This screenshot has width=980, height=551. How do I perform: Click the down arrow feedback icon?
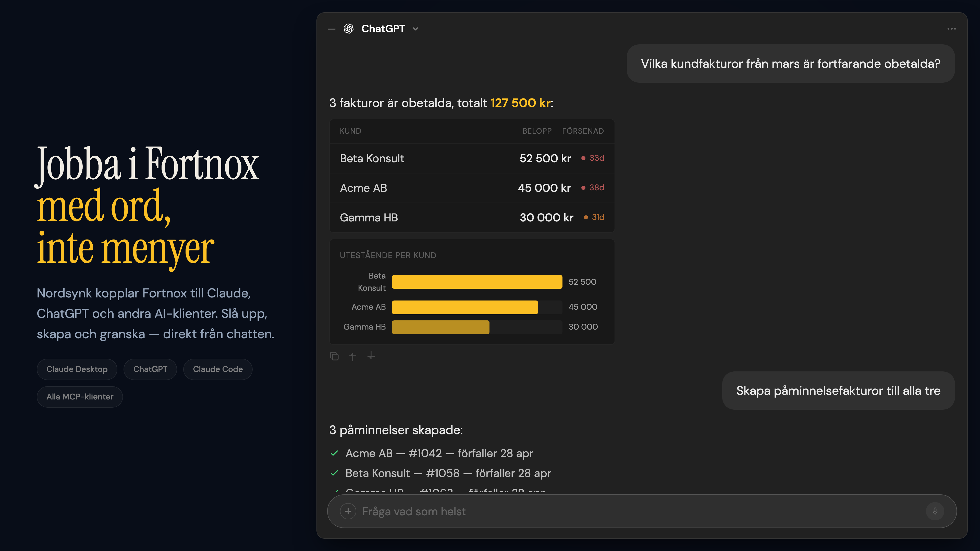tap(371, 356)
